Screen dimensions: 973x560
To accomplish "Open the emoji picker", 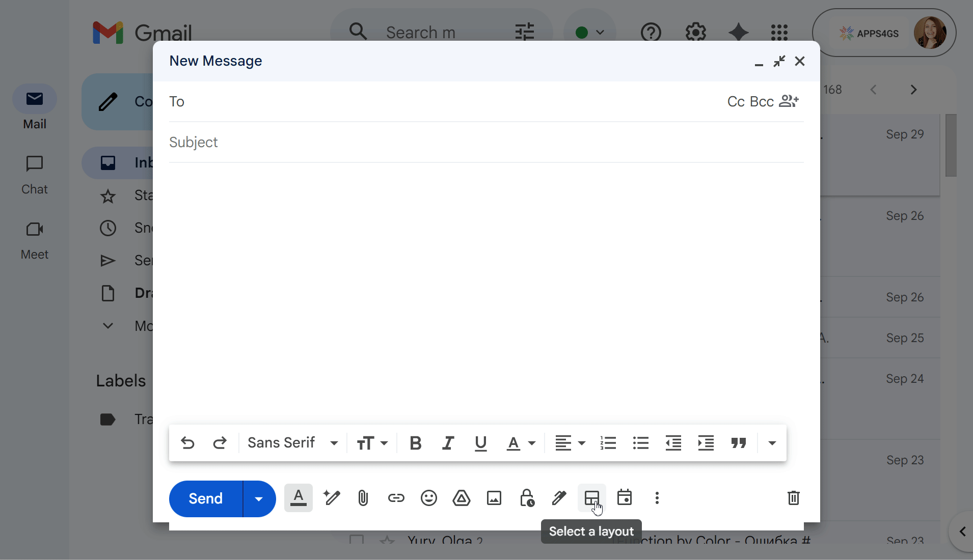I will coord(428,498).
